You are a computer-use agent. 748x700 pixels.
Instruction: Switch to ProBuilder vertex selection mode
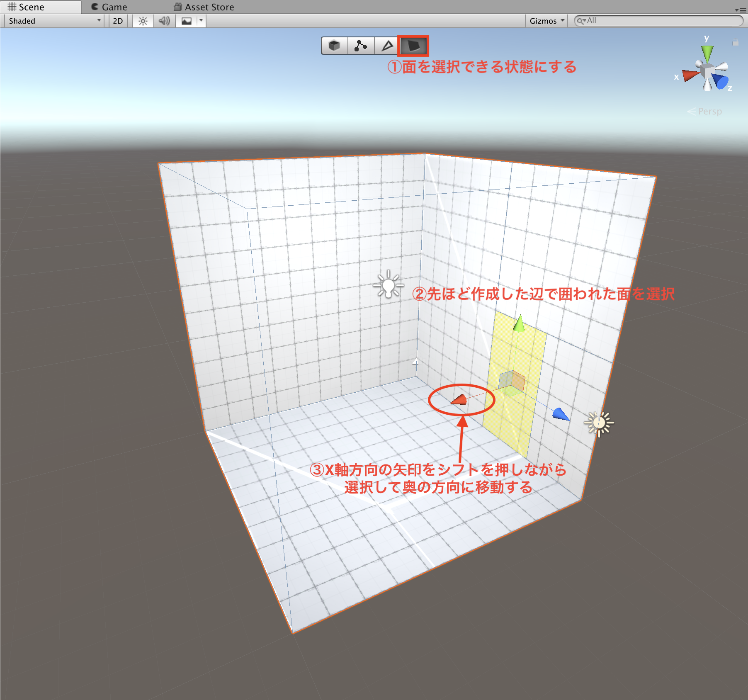pyautogui.click(x=361, y=46)
